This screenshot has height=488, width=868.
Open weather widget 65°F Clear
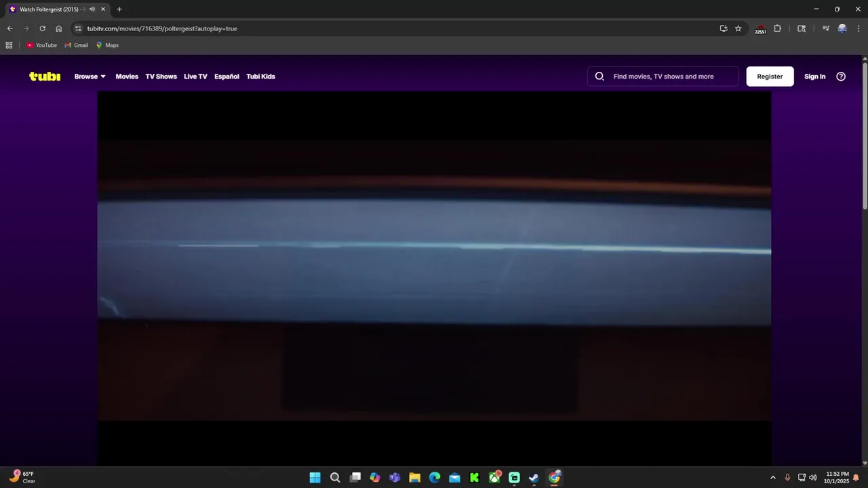(22, 477)
